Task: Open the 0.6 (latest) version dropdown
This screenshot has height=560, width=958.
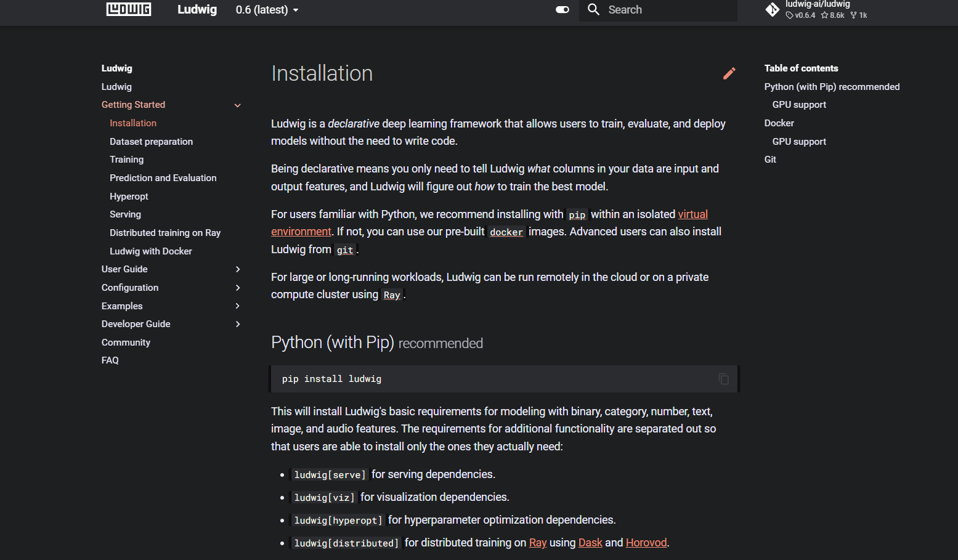Action: point(267,10)
